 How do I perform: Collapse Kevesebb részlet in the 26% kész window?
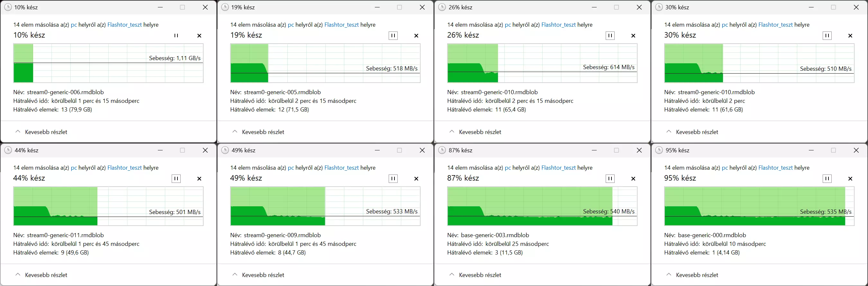[475, 132]
